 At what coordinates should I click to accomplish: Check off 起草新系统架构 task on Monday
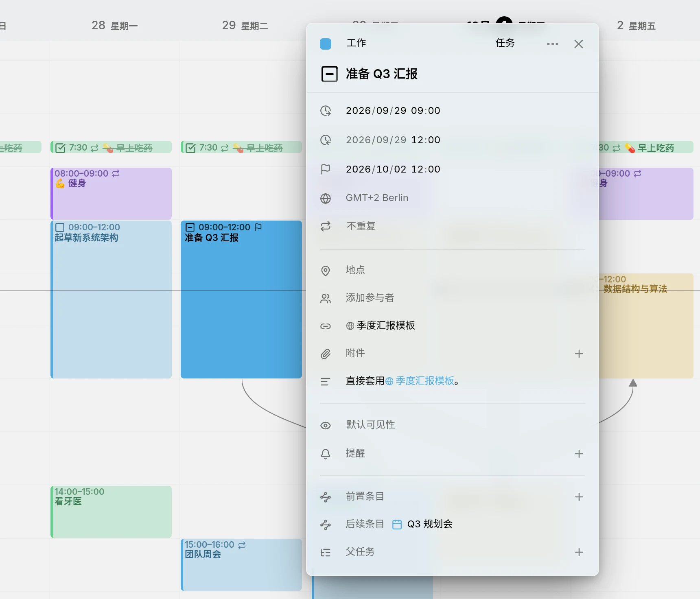(x=60, y=227)
